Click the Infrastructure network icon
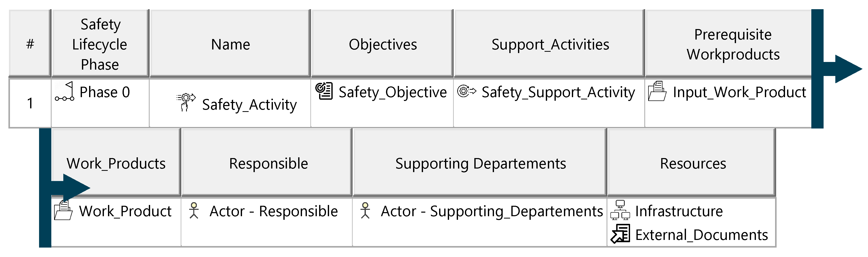The height and width of the screenshot is (257, 868). click(620, 210)
